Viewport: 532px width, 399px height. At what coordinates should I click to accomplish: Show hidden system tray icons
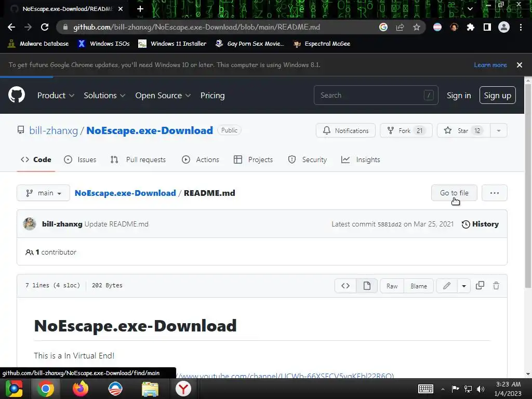point(443,389)
